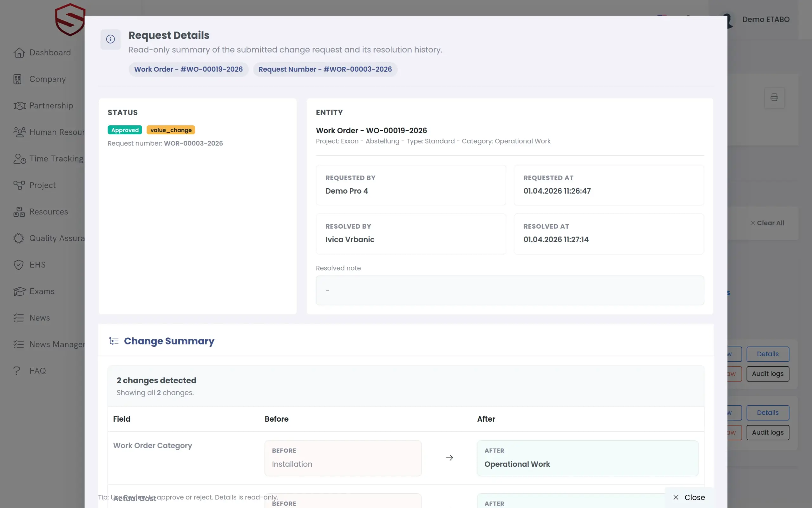Screen dimensions: 812x508
Task: Click the Time Tracking clock-person icon
Action: (19, 159)
